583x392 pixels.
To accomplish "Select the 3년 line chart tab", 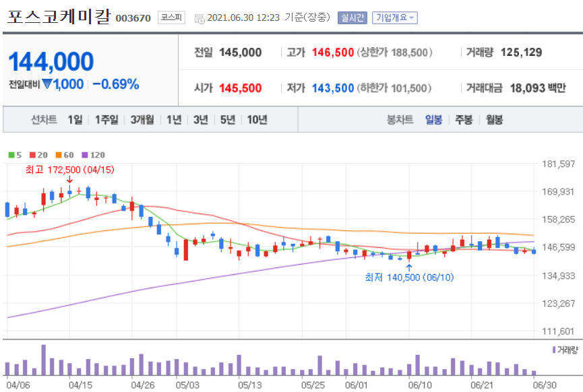I will point(201,120).
